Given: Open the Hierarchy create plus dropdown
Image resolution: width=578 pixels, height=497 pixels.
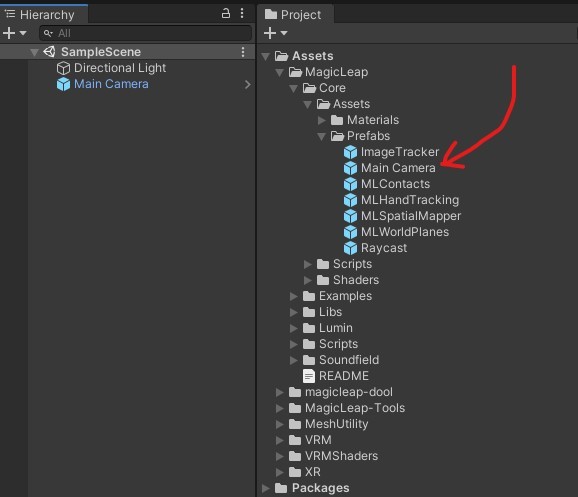Looking at the screenshot, I should click(x=14, y=33).
